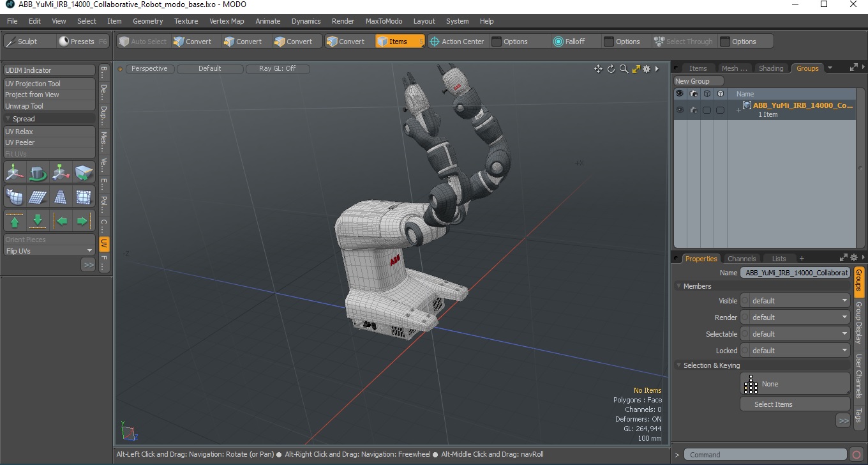868x465 pixels.
Task: Activate the Items selection mode
Action: click(x=400, y=42)
